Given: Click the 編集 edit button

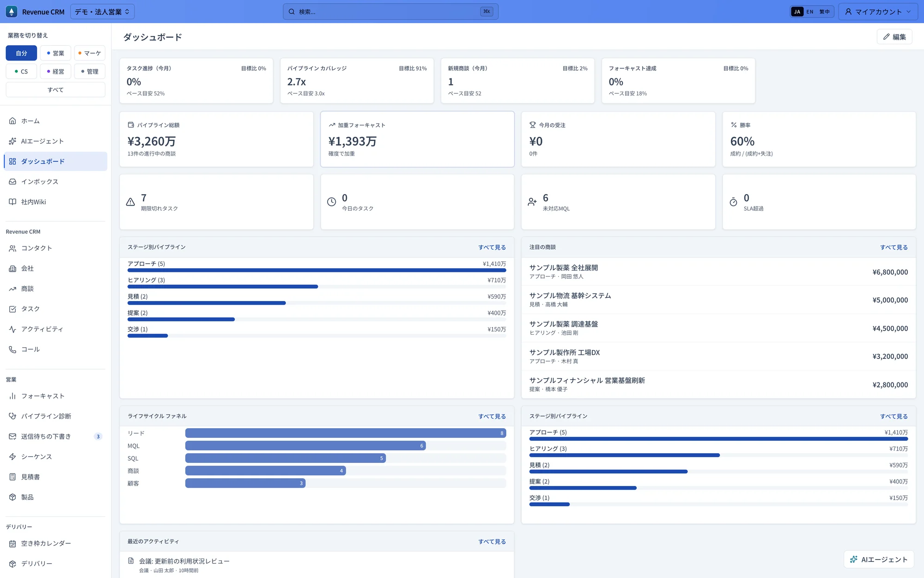Looking at the screenshot, I should click(894, 37).
